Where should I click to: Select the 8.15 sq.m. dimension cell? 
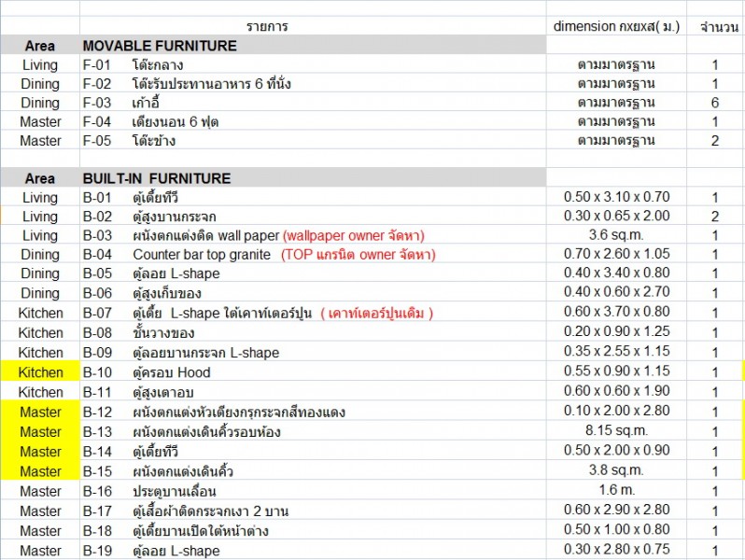[x=616, y=431]
